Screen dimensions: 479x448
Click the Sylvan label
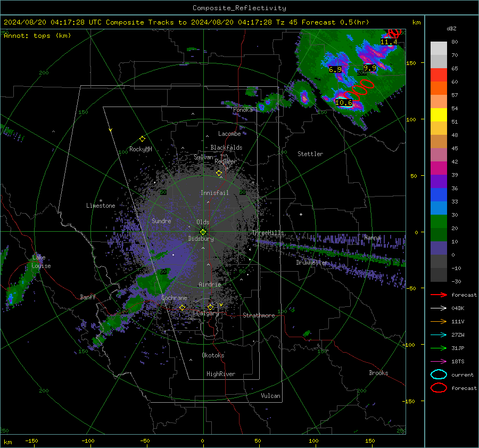[x=203, y=157]
